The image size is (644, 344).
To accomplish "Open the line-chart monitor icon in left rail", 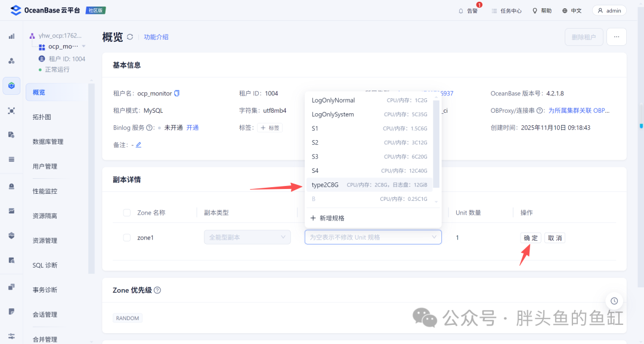I will coord(11,211).
